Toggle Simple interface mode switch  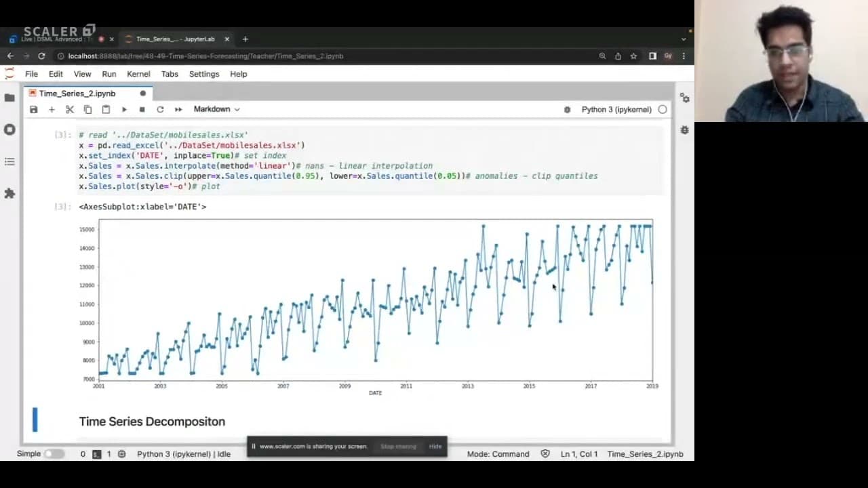coord(54,454)
